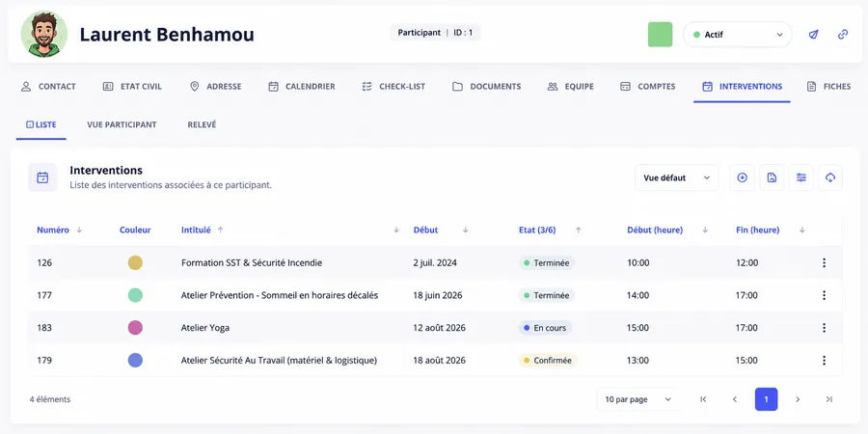Sort by Numéro column arrow
This screenshot has width=868, height=434.
click(x=79, y=230)
